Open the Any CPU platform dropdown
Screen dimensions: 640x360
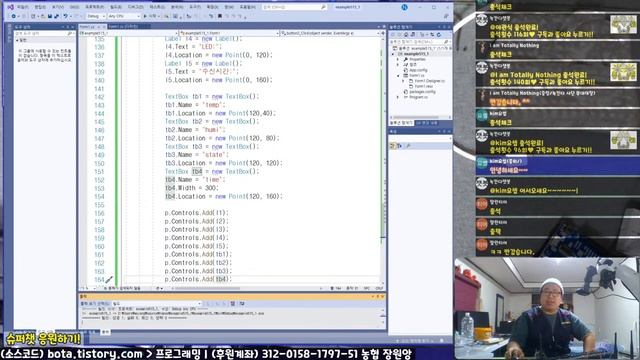pos(124,16)
